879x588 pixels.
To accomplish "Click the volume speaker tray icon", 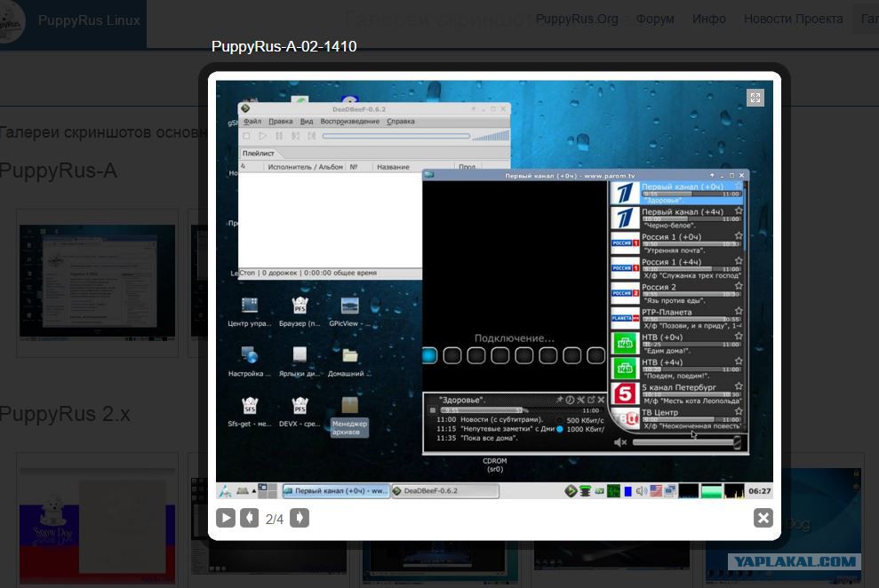I will tap(642, 491).
